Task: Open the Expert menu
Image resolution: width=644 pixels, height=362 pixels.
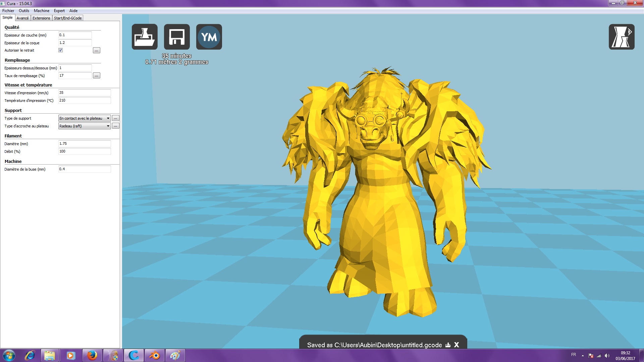Action: [59, 11]
